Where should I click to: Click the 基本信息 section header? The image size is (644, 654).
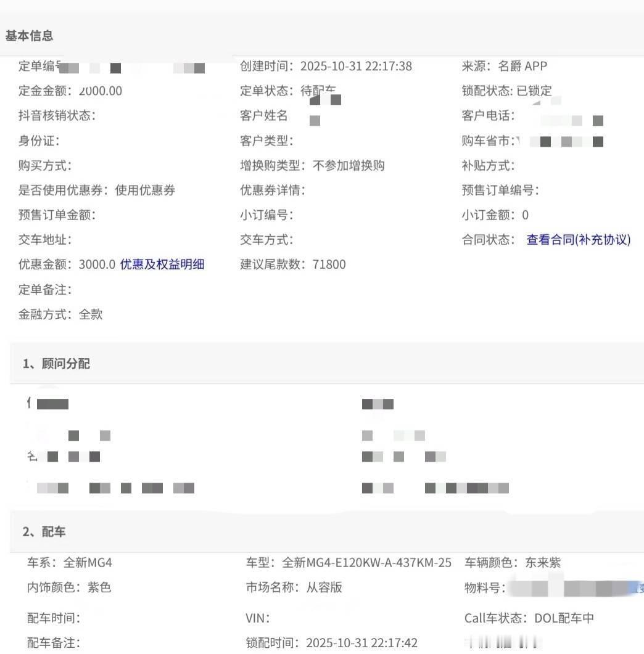coord(28,35)
